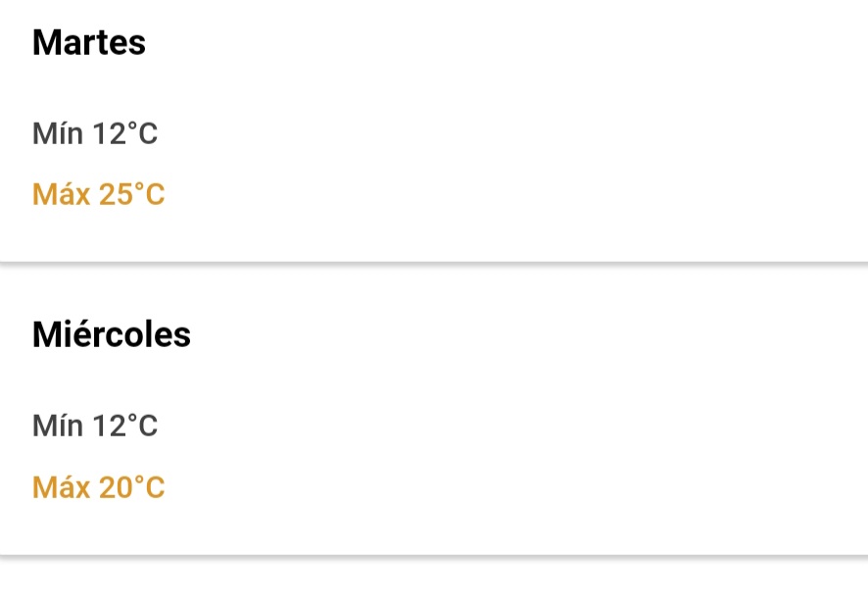Click the divider shadow below Martes card
The height and width of the screenshot is (602, 868).
tap(434, 264)
